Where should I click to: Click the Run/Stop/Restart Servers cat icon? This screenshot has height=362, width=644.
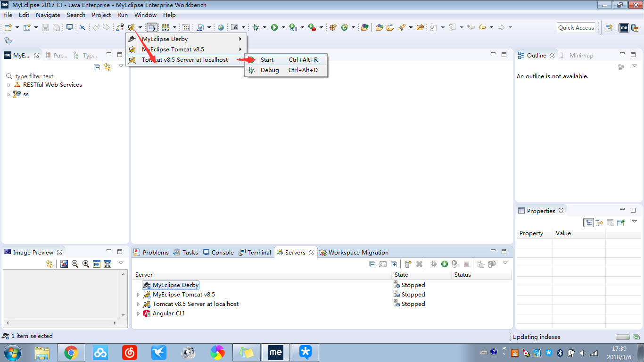tap(132, 28)
